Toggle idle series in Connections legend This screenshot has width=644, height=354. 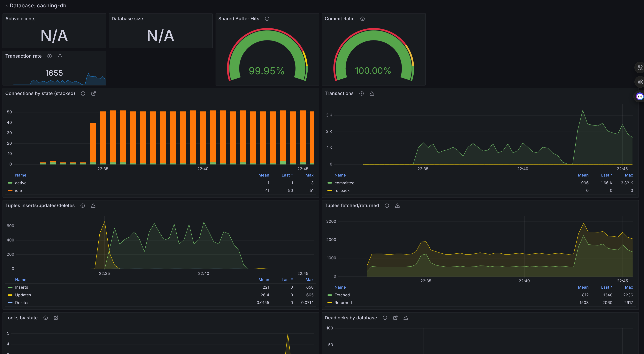tap(18, 191)
